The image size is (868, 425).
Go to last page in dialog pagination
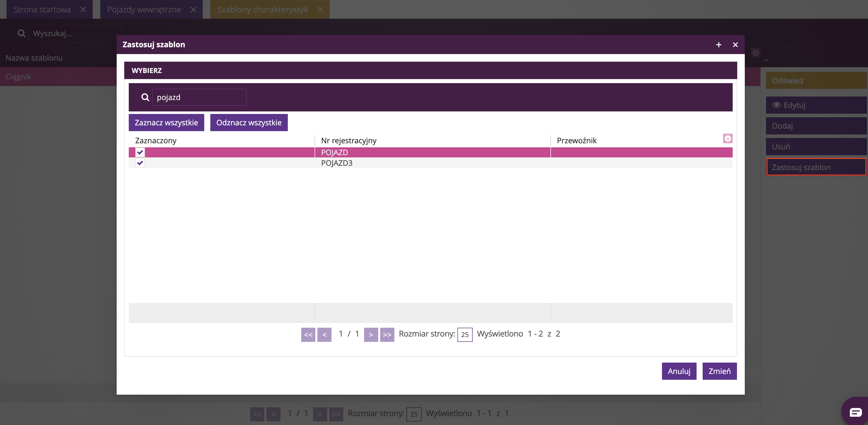point(387,335)
